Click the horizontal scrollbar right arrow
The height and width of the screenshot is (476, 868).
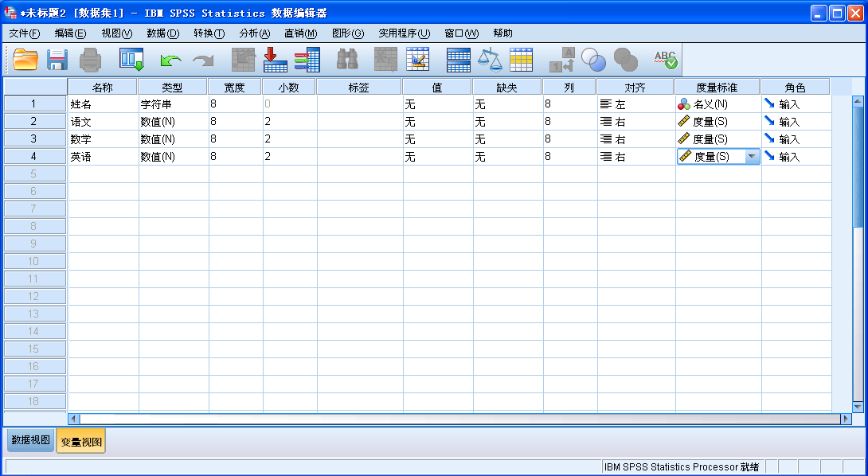pos(845,419)
